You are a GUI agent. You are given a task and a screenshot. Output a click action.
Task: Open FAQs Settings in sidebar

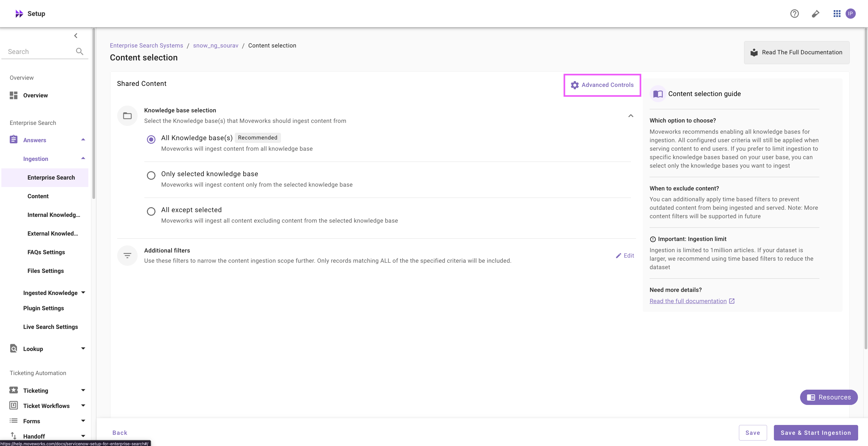[46, 252]
